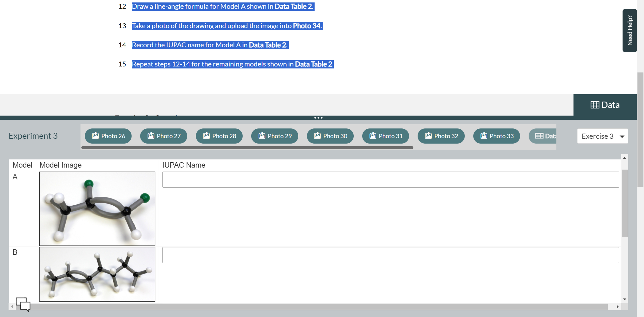This screenshot has height=317, width=644.
Task: Open the Need Help? side tab
Action: tap(630, 30)
